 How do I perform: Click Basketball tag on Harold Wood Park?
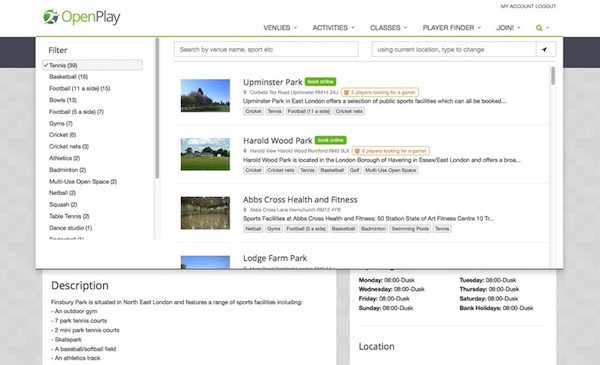point(332,170)
